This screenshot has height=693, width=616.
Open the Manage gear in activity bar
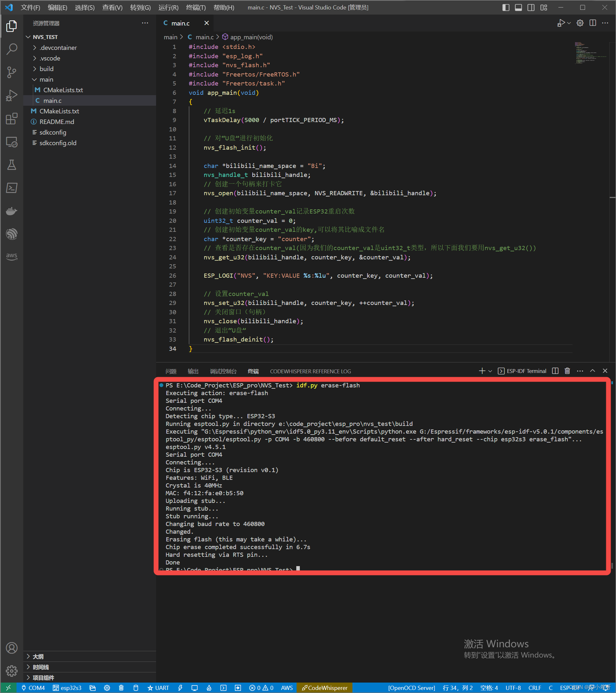tap(11, 671)
